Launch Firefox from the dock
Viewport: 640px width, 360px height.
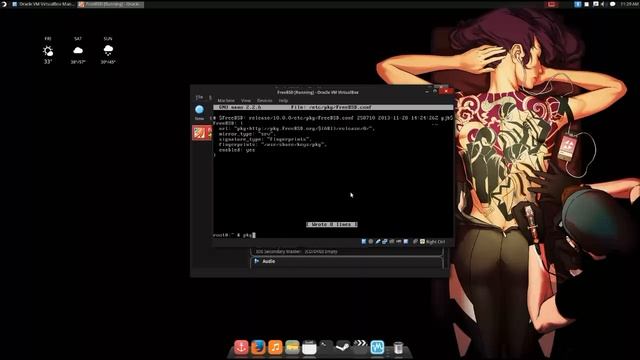(x=258, y=347)
